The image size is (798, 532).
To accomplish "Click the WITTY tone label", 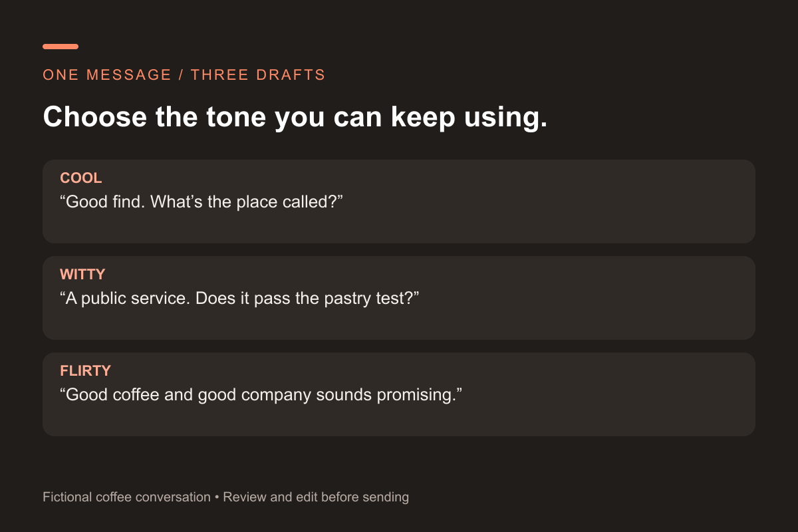I will click(83, 275).
